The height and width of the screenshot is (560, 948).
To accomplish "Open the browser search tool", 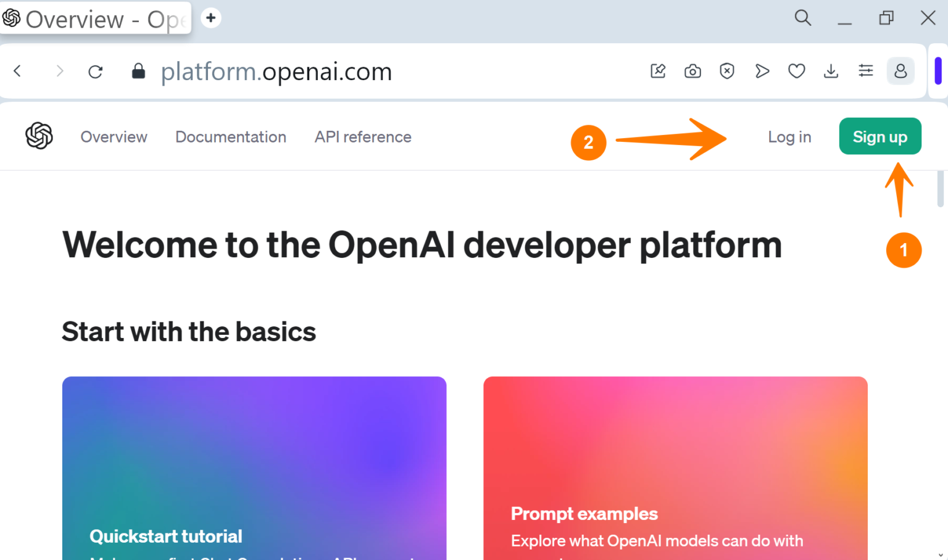I will pyautogui.click(x=802, y=18).
